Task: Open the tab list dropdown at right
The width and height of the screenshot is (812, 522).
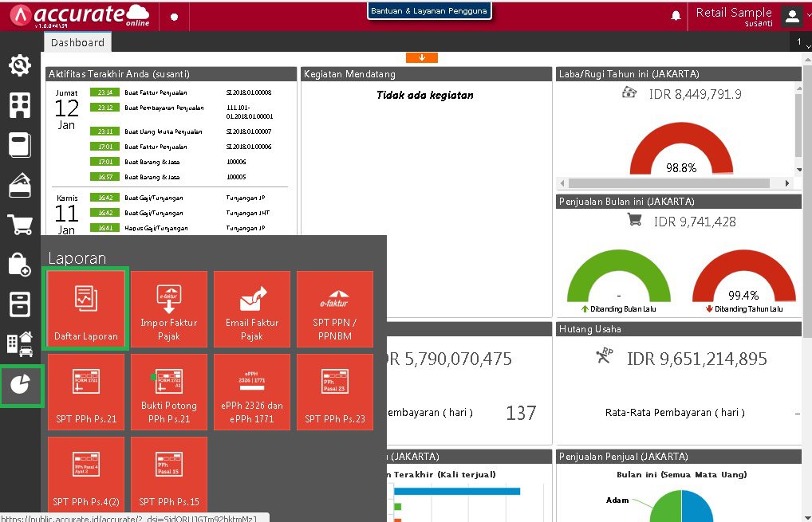Action: click(800, 42)
